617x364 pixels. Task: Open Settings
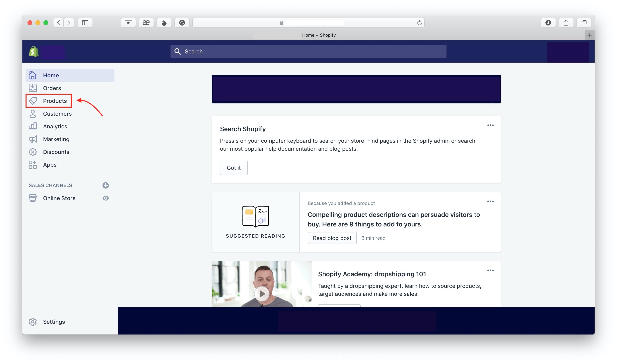coord(54,322)
